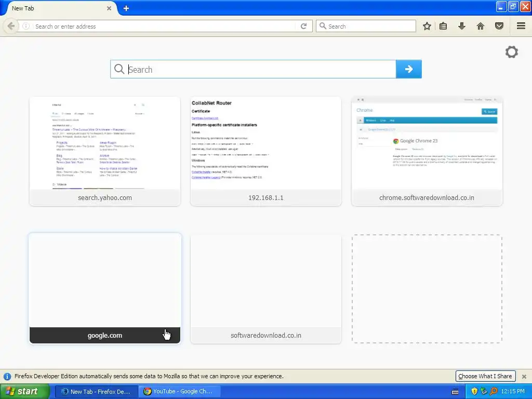
Task: Switch to YouTube Google Chrome taskbar item
Action: (180, 392)
